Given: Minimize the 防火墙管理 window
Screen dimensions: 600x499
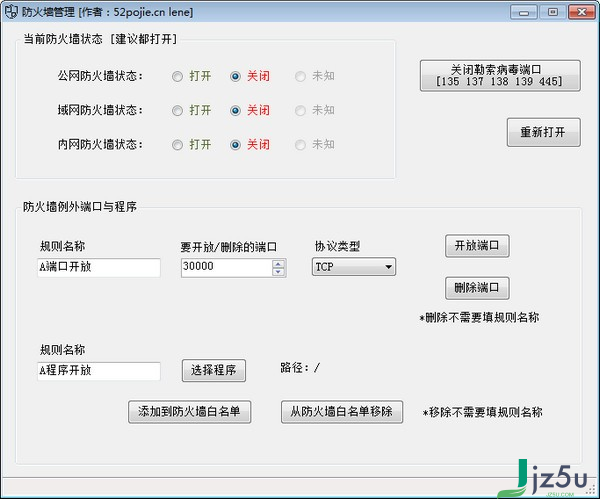Looking at the screenshot, I should (x=523, y=12).
